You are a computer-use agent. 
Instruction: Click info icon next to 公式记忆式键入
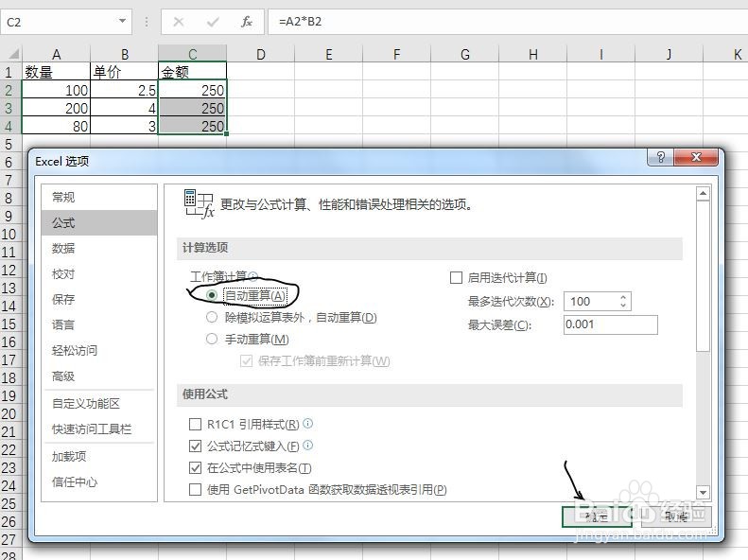click(x=307, y=445)
